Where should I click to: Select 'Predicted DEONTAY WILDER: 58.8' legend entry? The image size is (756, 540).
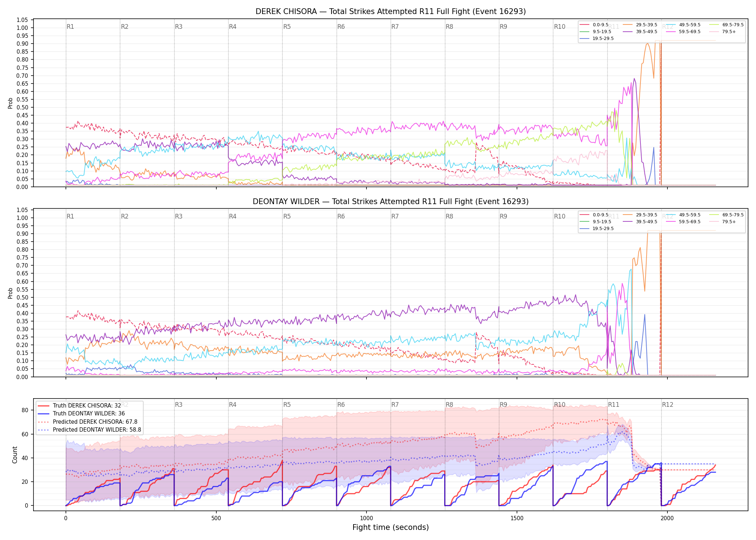(89, 430)
